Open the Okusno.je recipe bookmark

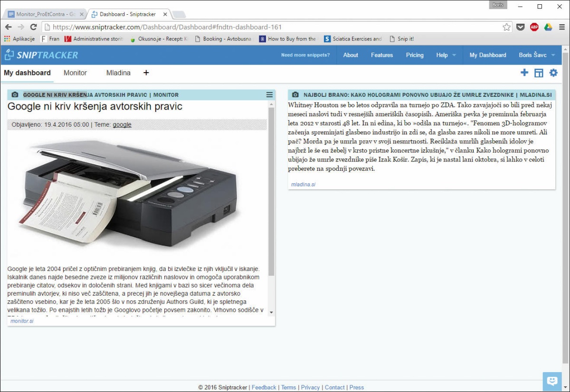point(159,39)
